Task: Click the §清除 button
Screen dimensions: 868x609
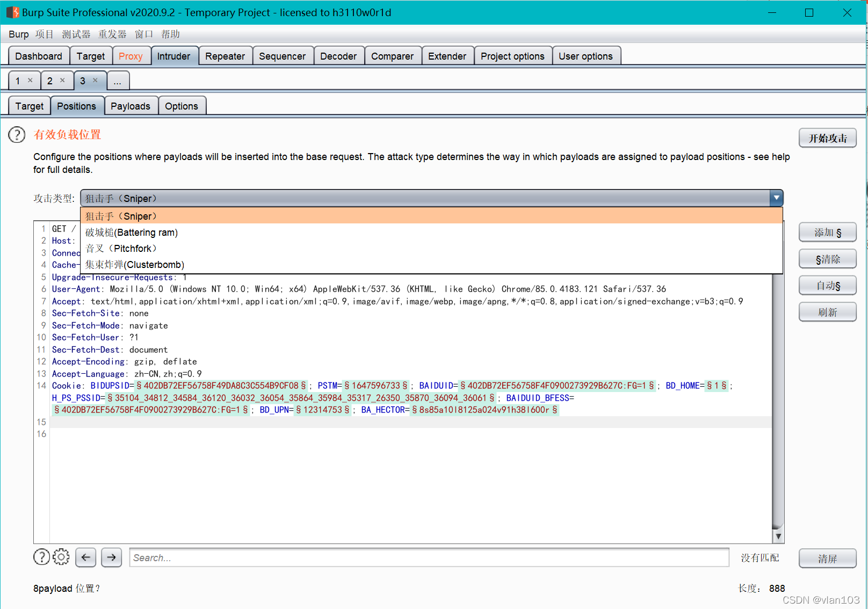Action: pyautogui.click(x=828, y=259)
